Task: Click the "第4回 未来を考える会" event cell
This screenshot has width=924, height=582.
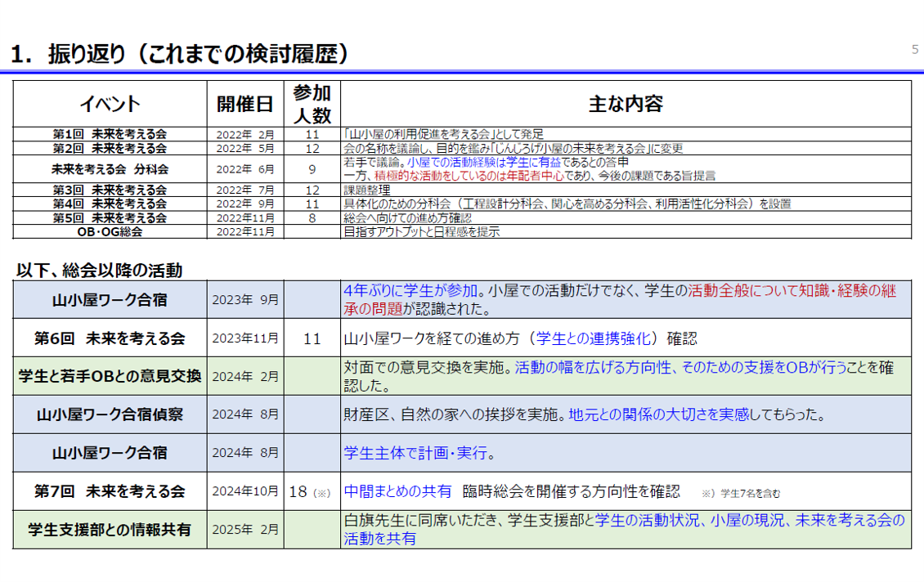Action: click(110, 204)
